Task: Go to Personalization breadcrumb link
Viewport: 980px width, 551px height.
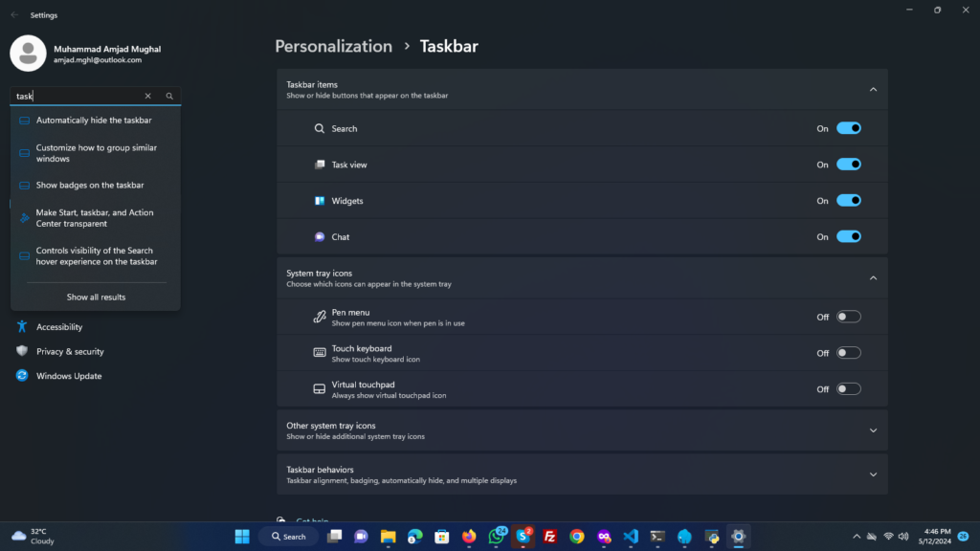Action: tap(333, 46)
